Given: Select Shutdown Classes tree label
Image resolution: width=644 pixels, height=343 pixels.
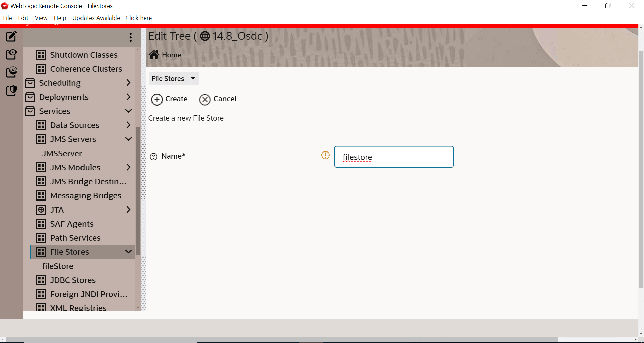Looking at the screenshot, I should pyautogui.click(x=84, y=55).
